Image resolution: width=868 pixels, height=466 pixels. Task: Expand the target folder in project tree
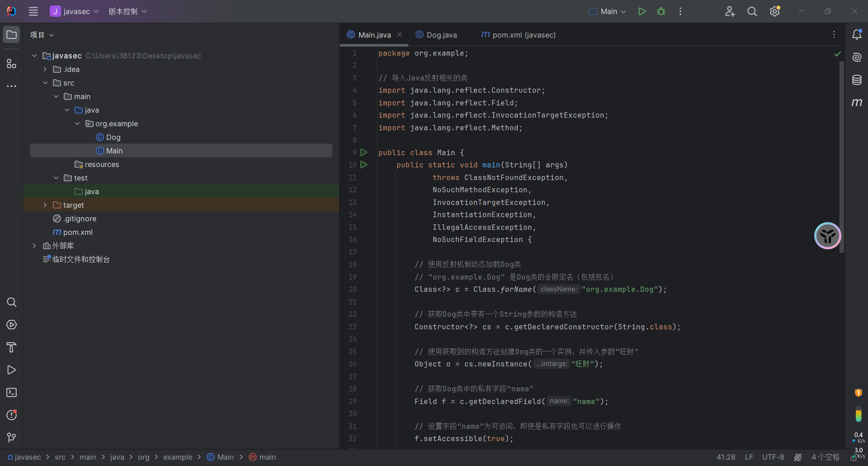pyautogui.click(x=45, y=205)
